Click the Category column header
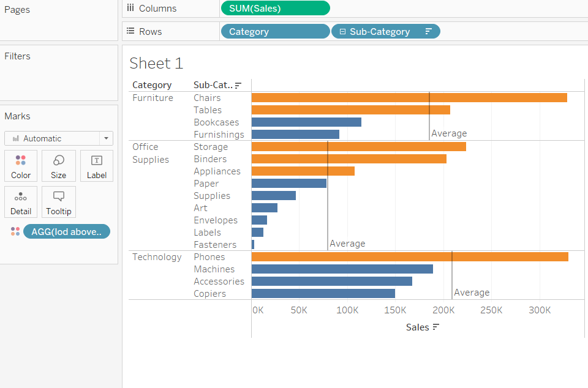This screenshot has width=588, height=388. [152, 85]
